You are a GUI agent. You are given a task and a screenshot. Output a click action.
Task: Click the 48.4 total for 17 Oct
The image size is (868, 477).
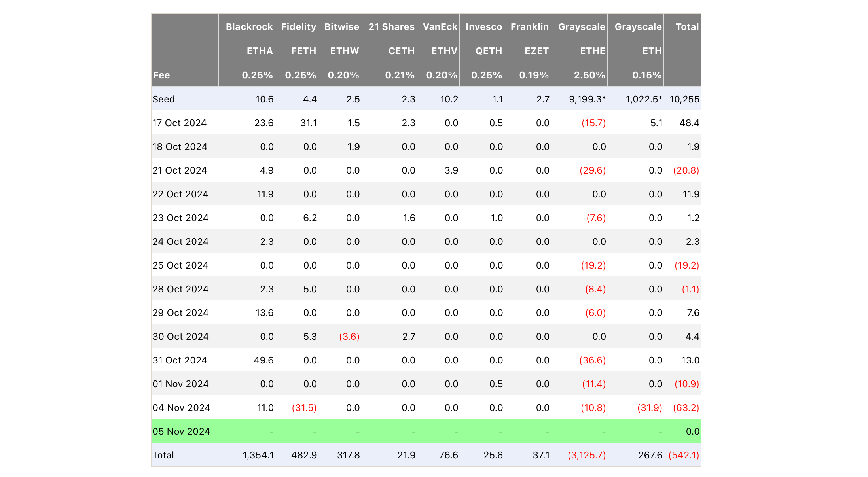pos(689,123)
